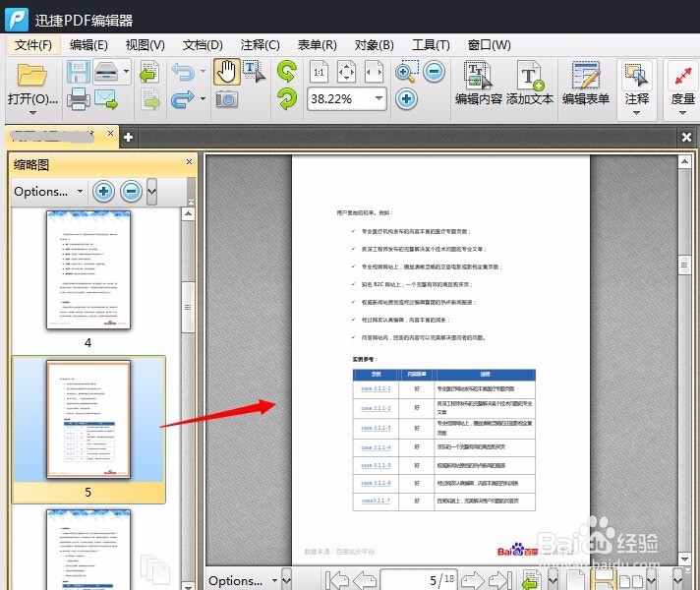Click the fit width icon

374,72
